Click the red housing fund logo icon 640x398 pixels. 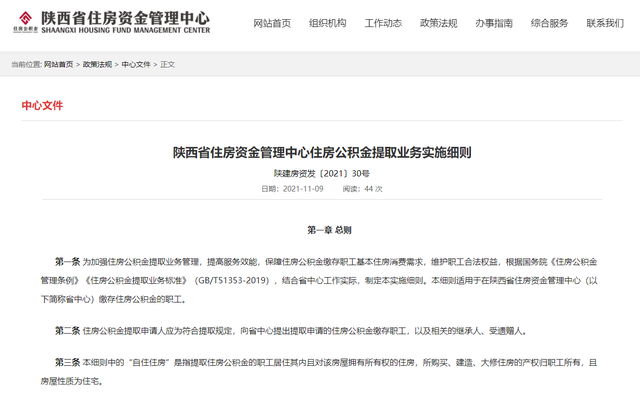point(25,22)
